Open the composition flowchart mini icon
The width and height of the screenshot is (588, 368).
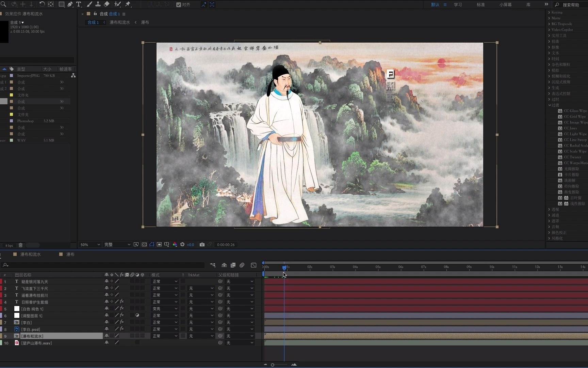click(x=213, y=265)
